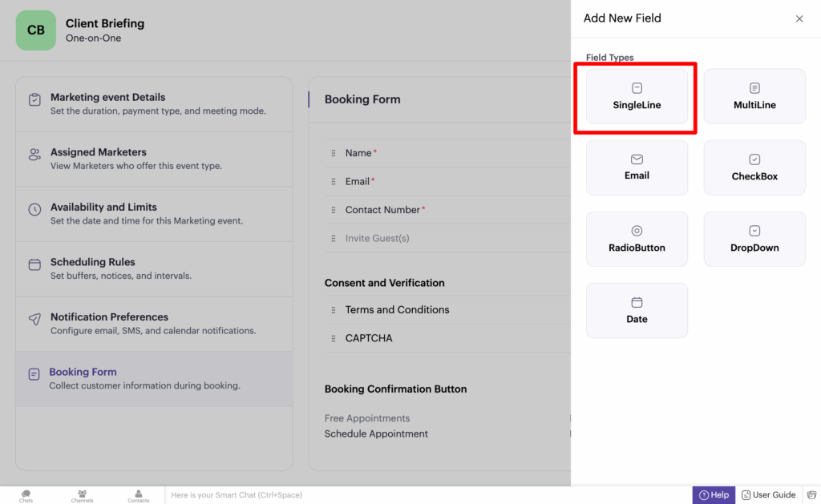821x504 pixels.
Task: Open Scheduling Rules section
Action: coord(154,268)
